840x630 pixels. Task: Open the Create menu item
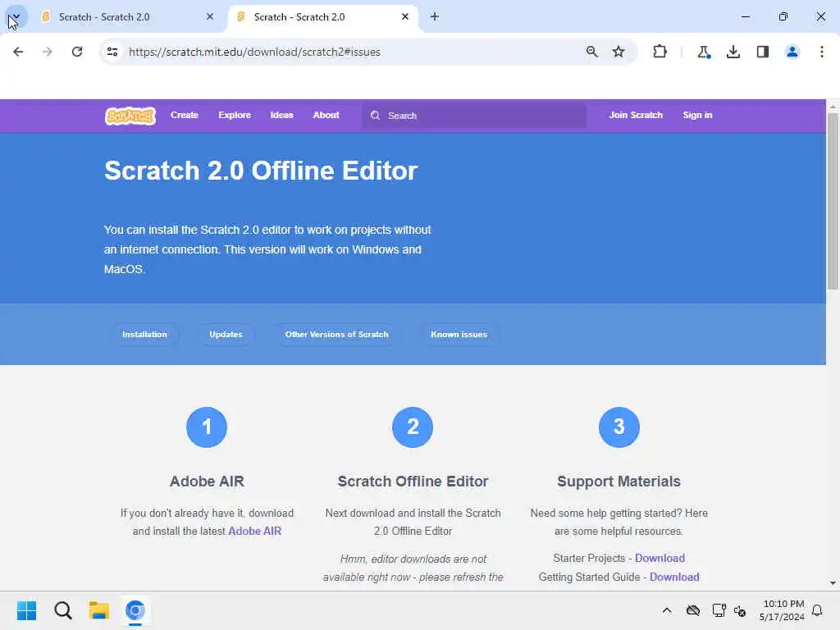(x=185, y=115)
